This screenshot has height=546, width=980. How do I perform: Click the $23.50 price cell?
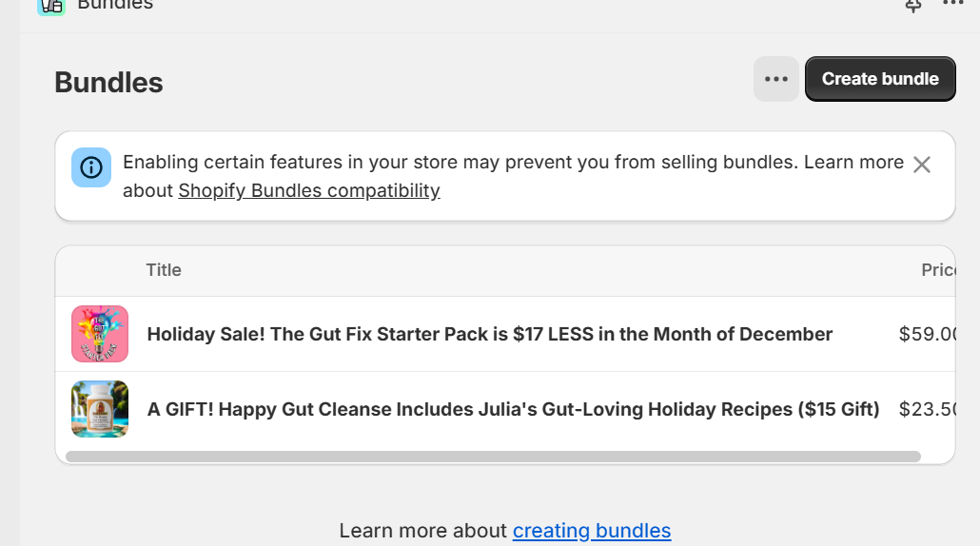[x=927, y=409]
